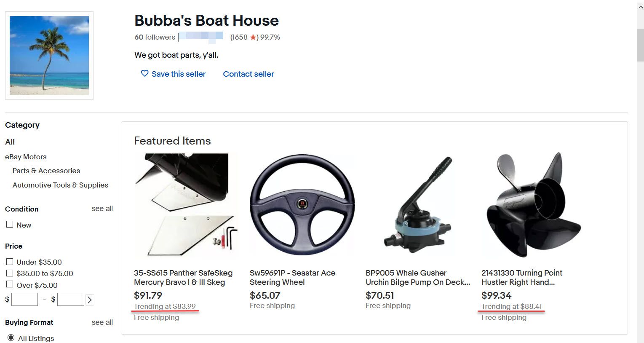Screen dimensions: 644x343
Task: Click the red star feedback icon
Action: click(253, 38)
